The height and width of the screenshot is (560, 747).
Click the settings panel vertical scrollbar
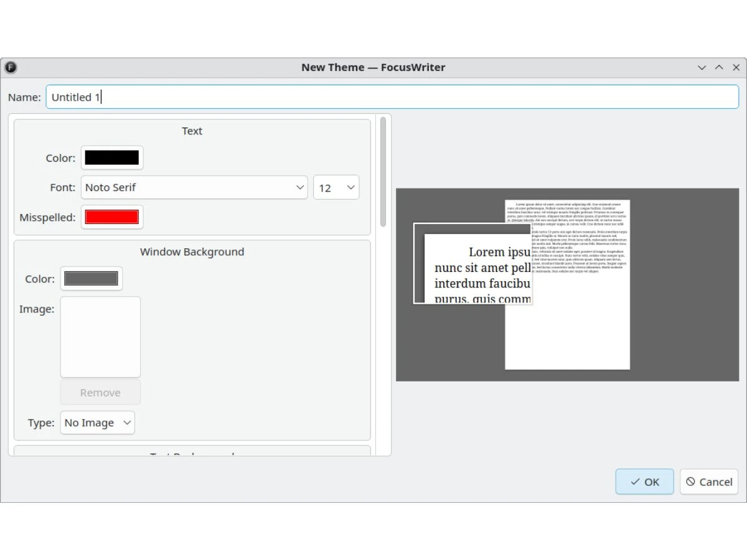[x=383, y=172]
